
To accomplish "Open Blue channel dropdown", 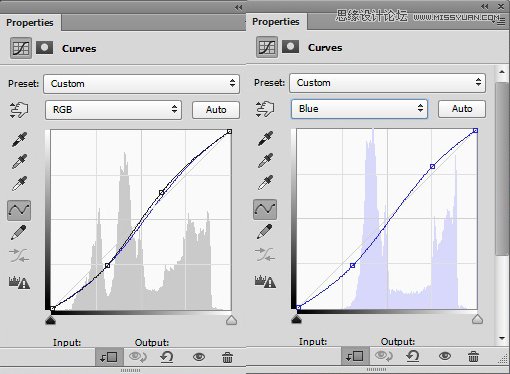I will coord(359,109).
